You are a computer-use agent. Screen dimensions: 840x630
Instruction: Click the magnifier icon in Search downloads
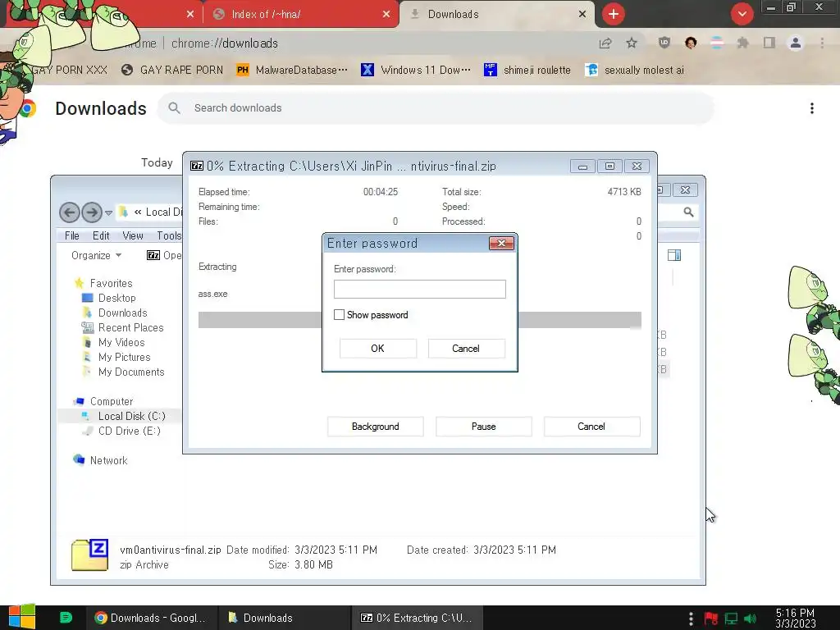[x=174, y=108]
